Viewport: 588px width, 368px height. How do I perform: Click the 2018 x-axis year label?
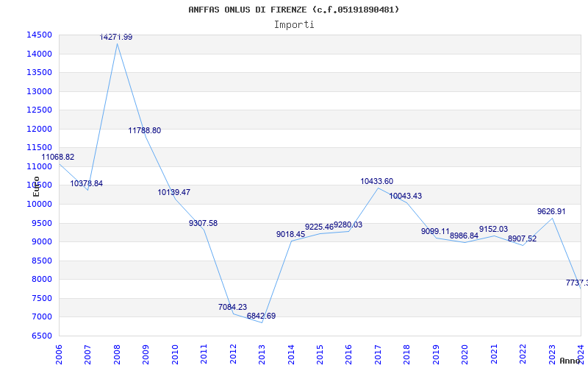[407, 354]
